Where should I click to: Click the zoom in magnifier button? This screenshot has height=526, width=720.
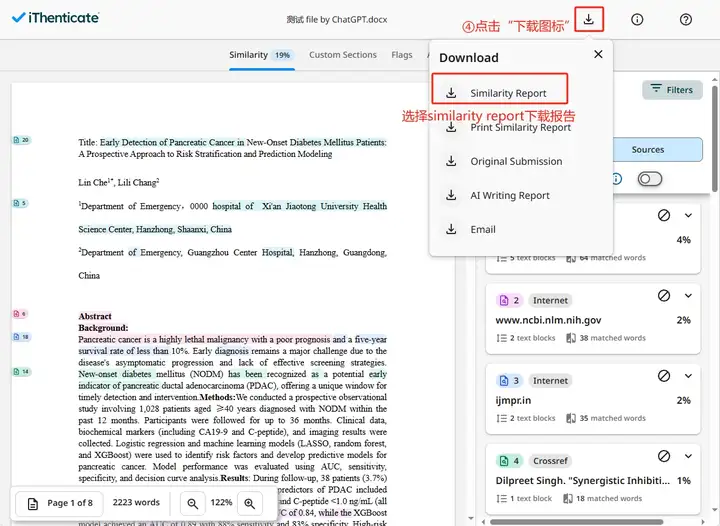point(249,504)
